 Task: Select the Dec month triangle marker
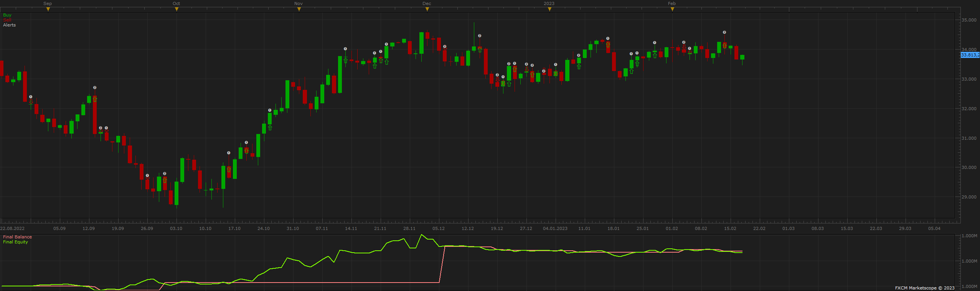[427, 9]
